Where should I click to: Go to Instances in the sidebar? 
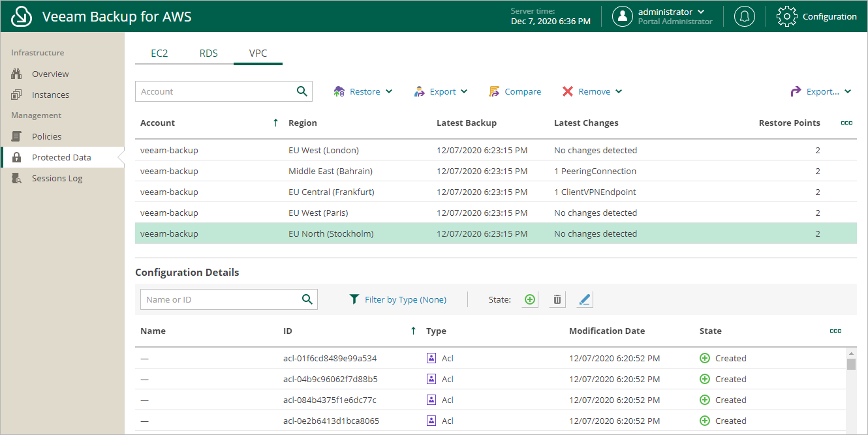click(50, 95)
